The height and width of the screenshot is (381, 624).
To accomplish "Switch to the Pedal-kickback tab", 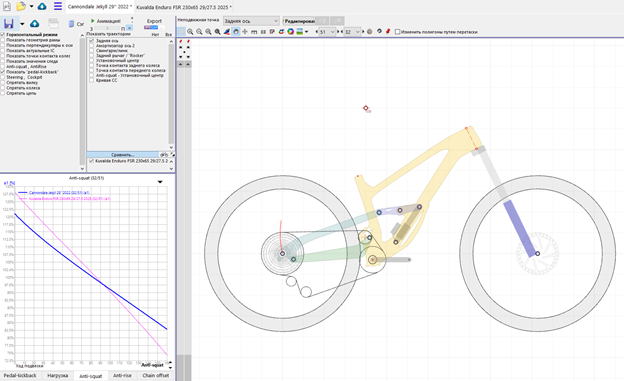I will (20, 375).
